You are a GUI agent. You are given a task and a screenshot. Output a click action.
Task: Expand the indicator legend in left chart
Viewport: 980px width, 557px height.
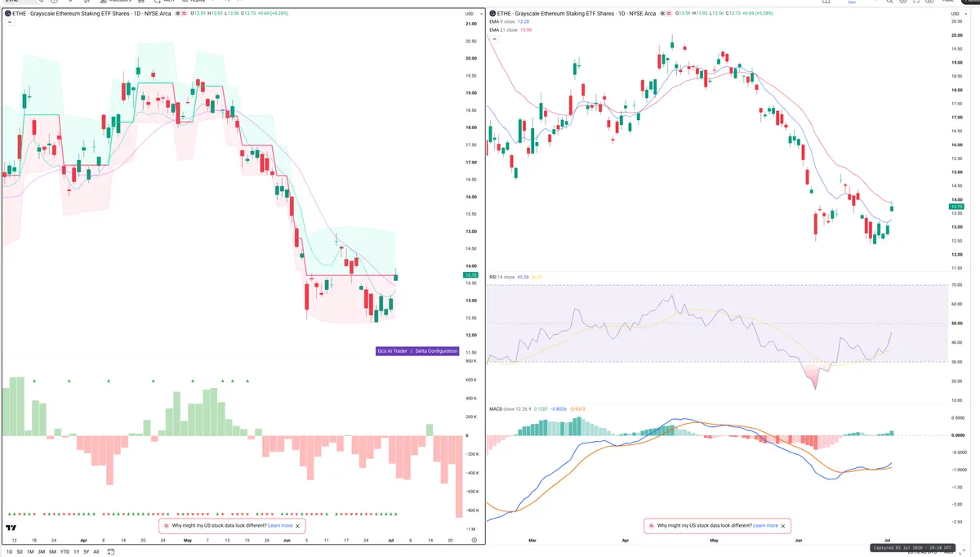point(8,22)
